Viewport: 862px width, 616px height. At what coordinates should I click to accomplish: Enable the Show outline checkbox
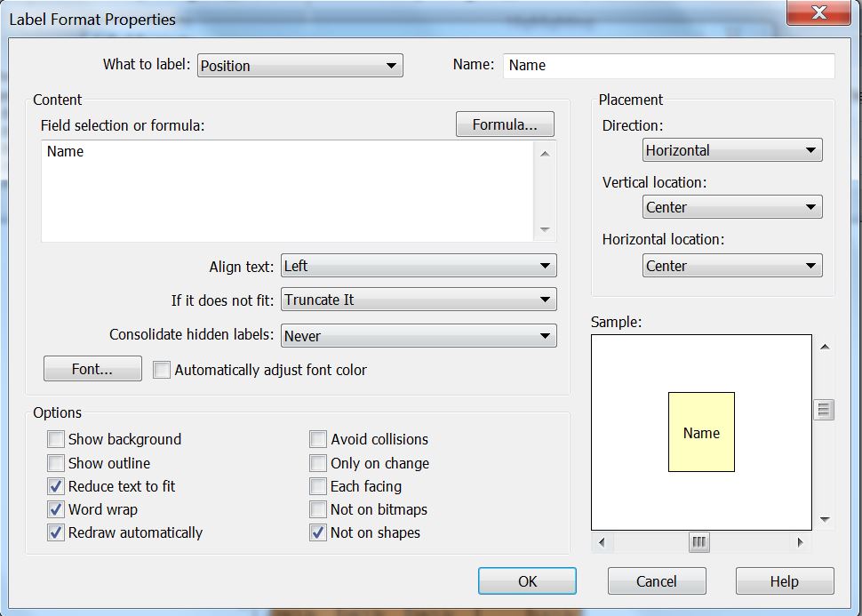(56, 462)
